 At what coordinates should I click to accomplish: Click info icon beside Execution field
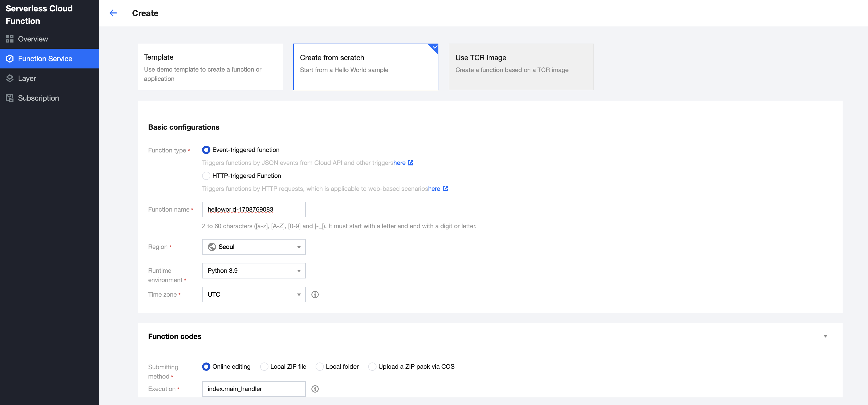tap(315, 389)
